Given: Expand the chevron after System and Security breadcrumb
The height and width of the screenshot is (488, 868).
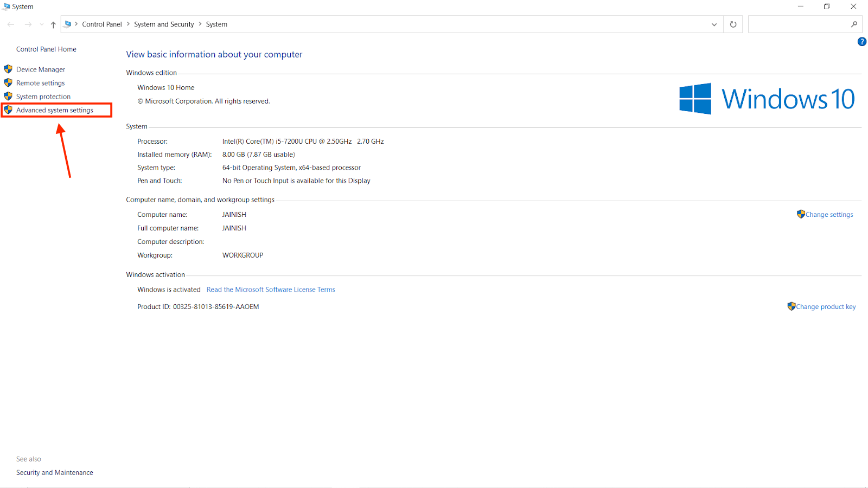Looking at the screenshot, I should pyautogui.click(x=200, y=24).
